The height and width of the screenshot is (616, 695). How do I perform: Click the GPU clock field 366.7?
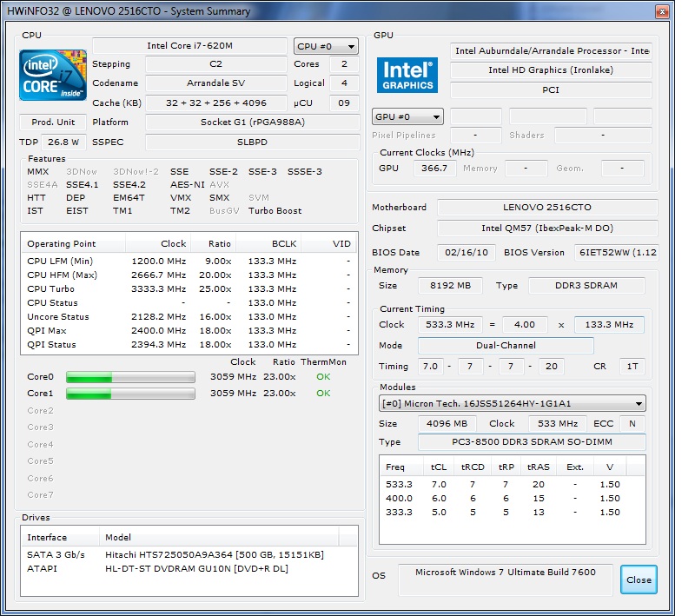coord(435,169)
